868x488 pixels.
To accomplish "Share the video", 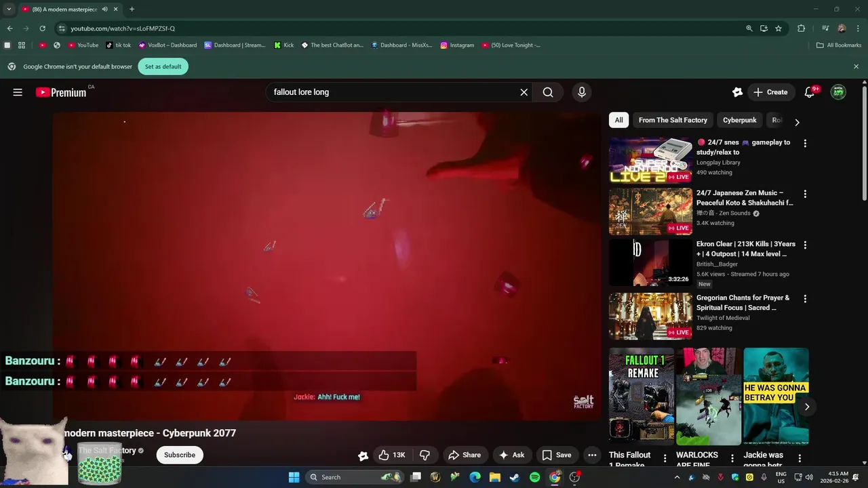I will 465,455.
